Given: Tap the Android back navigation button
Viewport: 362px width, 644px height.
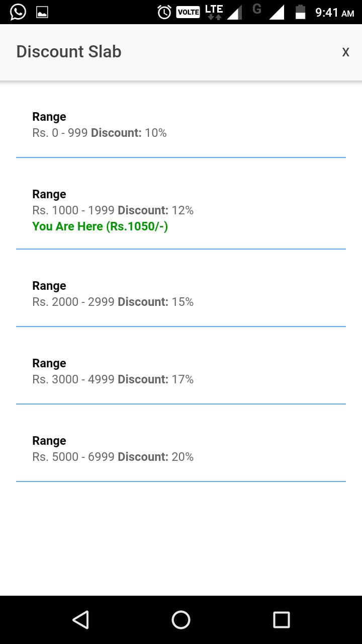Looking at the screenshot, I should (80, 620).
